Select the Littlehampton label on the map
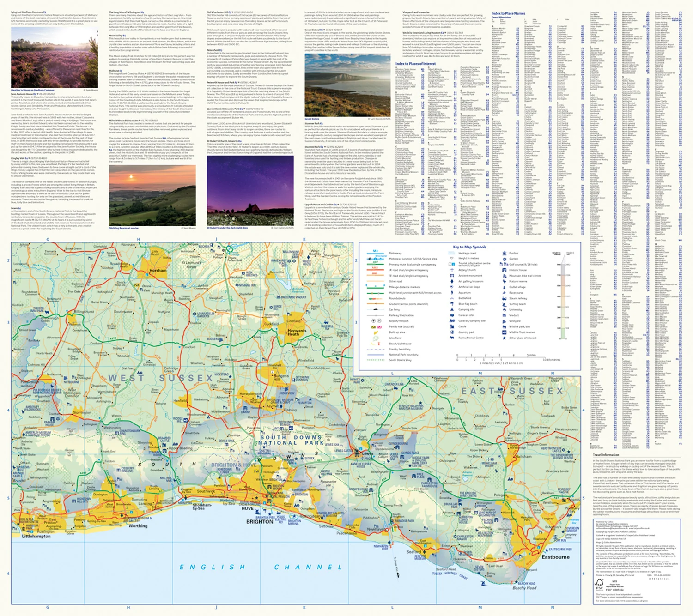This screenshot has height=616, width=693. pyautogui.click(x=36, y=537)
